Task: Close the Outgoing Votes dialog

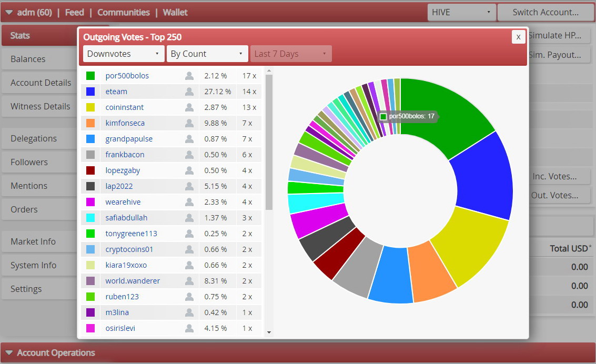Action: tap(519, 37)
